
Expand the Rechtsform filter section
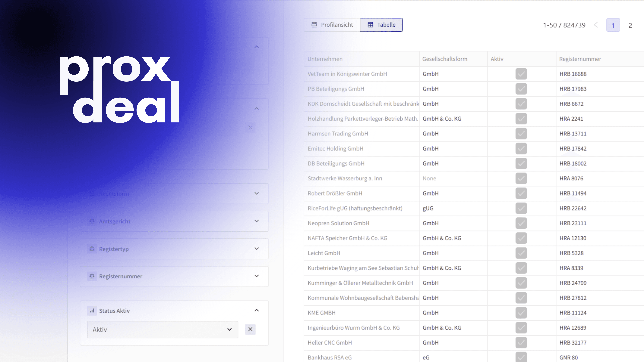257,193
